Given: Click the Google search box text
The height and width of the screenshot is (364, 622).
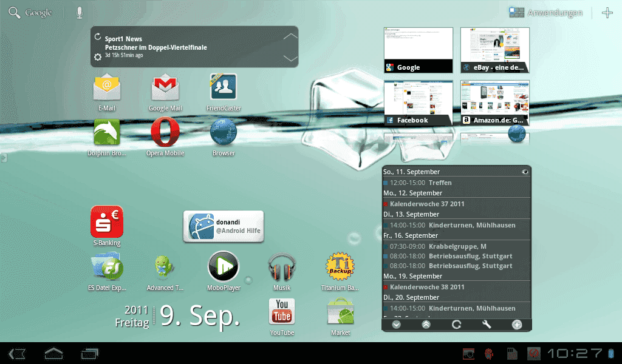Looking at the screenshot, I should (x=38, y=13).
